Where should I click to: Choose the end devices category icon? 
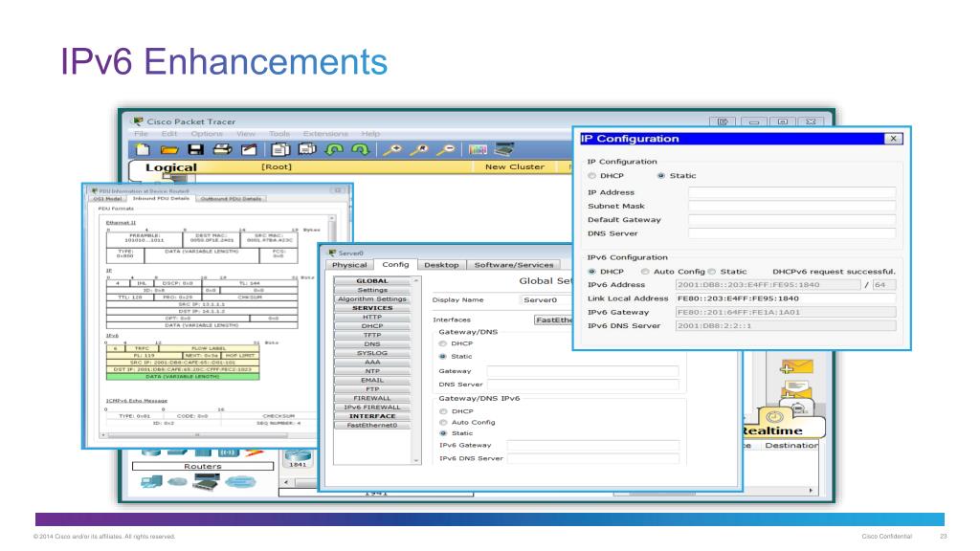click(x=151, y=481)
